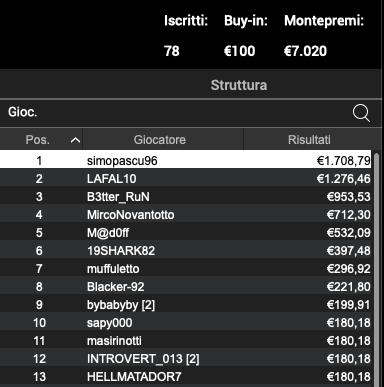
Task: Choose the masirinotti player entry
Action: click(186, 341)
